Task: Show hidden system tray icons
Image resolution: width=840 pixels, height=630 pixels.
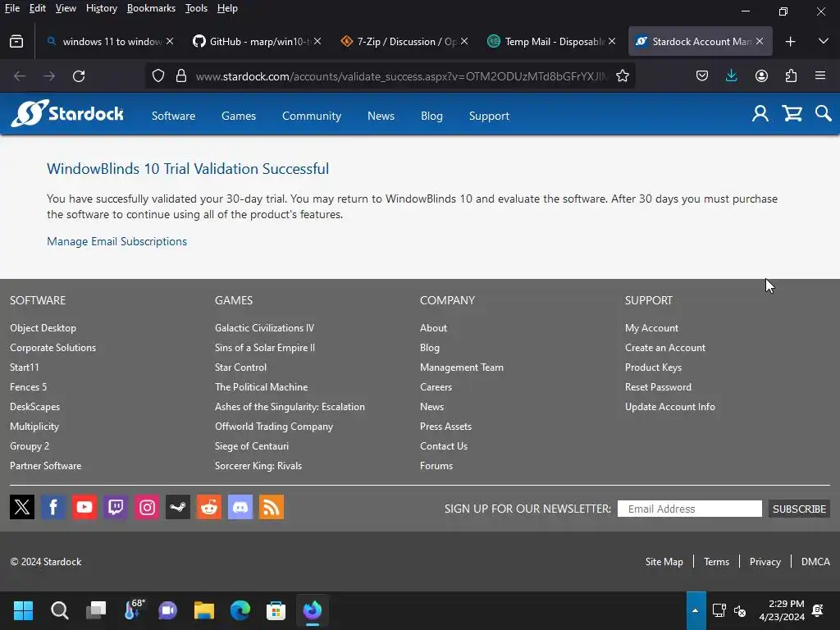Action: tap(696, 610)
